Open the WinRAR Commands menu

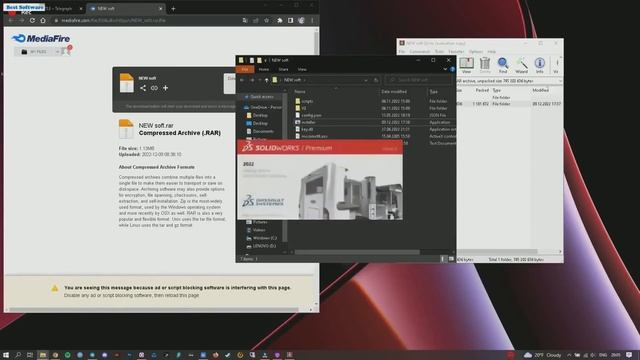420,51
